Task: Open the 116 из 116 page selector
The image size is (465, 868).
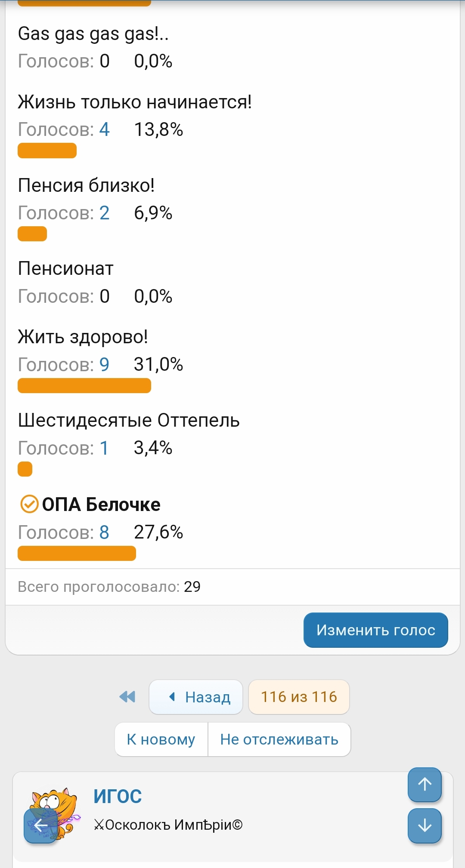Action: [299, 697]
